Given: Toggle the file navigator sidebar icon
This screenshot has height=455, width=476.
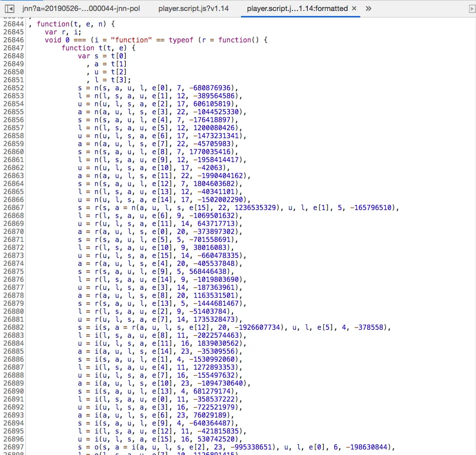Looking at the screenshot, I should pos(9,9).
